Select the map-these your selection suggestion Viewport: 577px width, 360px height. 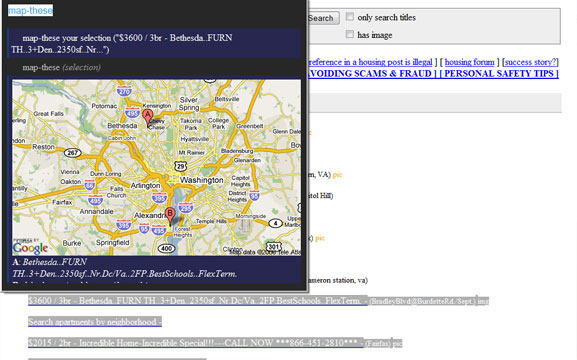pyautogui.click(x=155, y=43)
